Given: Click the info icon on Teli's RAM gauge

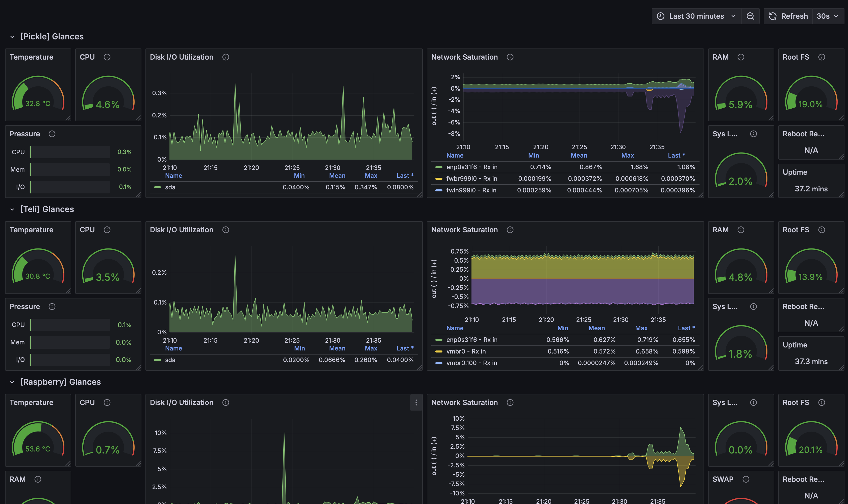Looking at the screenshot, I should pos(741,230).
